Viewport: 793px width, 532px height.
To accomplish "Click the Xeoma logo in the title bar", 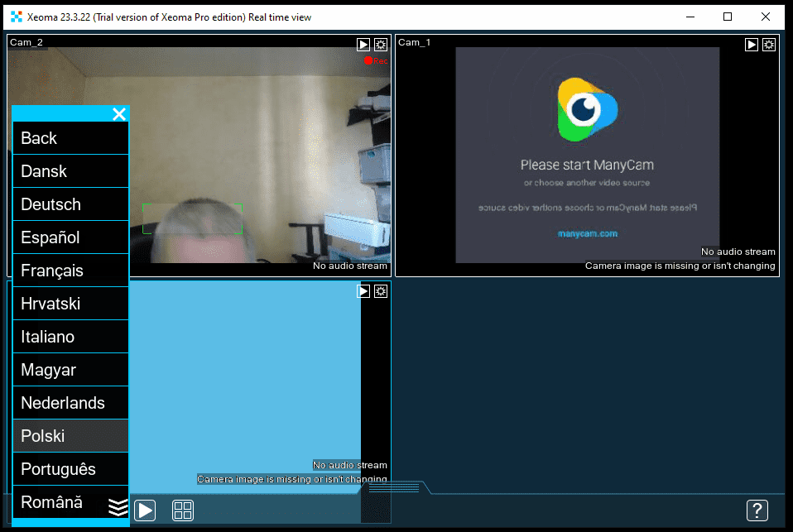I will pyautogui.click(x=17, y=17).
